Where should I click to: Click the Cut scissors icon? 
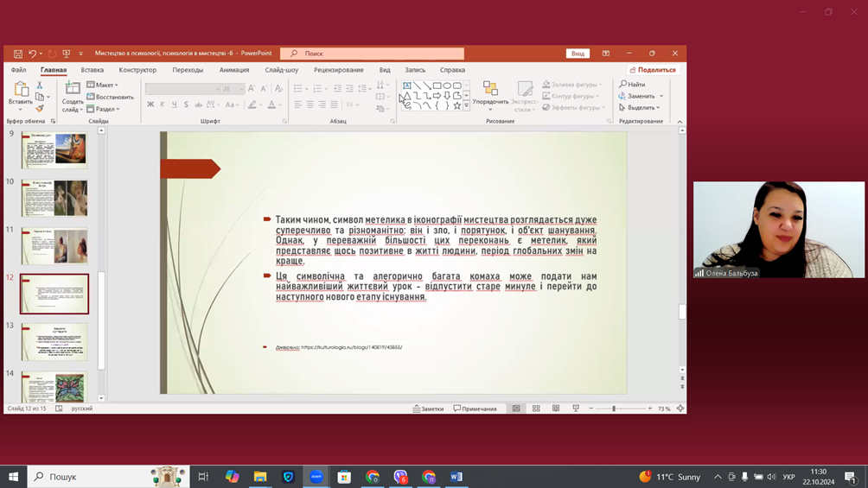(40, 86)
